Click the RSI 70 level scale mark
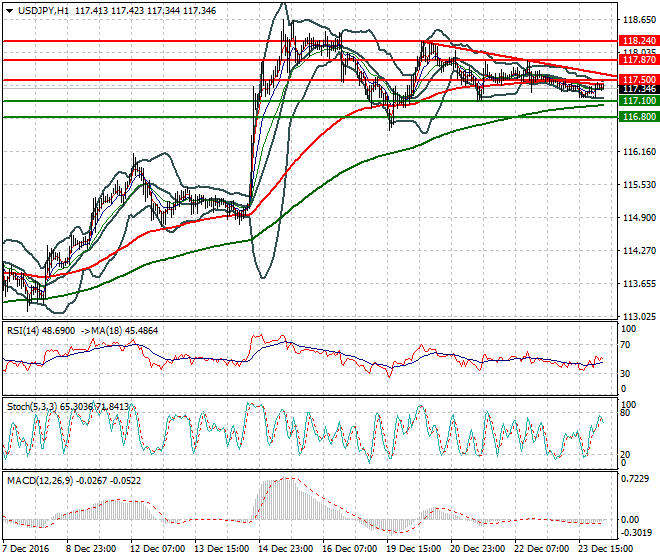 pyautogui.click(x=625, y=345)
